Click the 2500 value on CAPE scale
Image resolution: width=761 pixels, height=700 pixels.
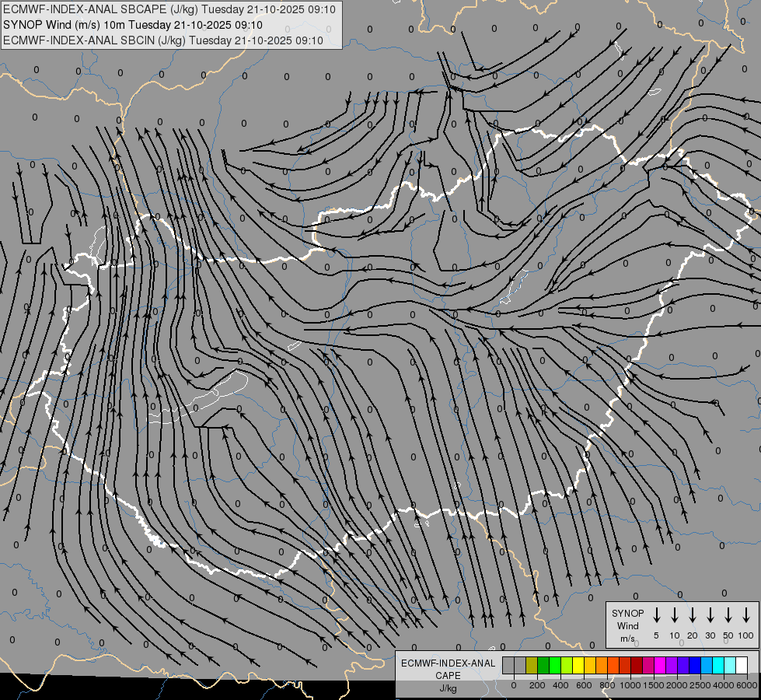click(x=700, y=685)
